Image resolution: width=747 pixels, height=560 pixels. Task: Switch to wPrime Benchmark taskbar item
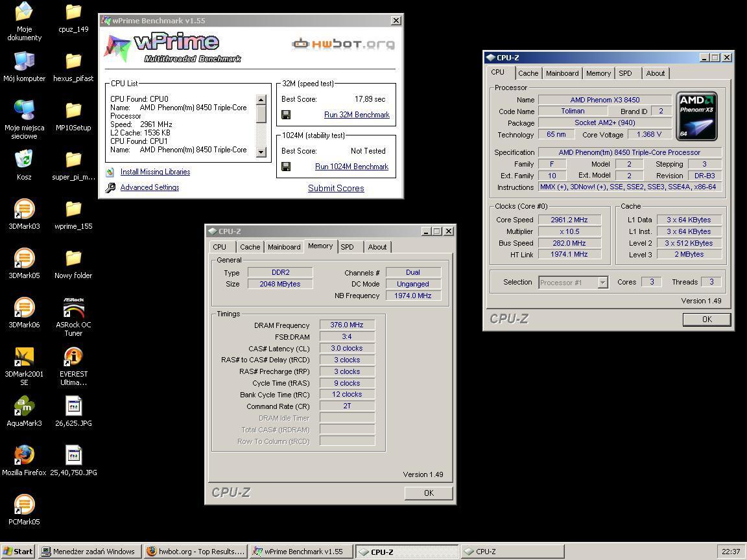[x=301, y=552]
